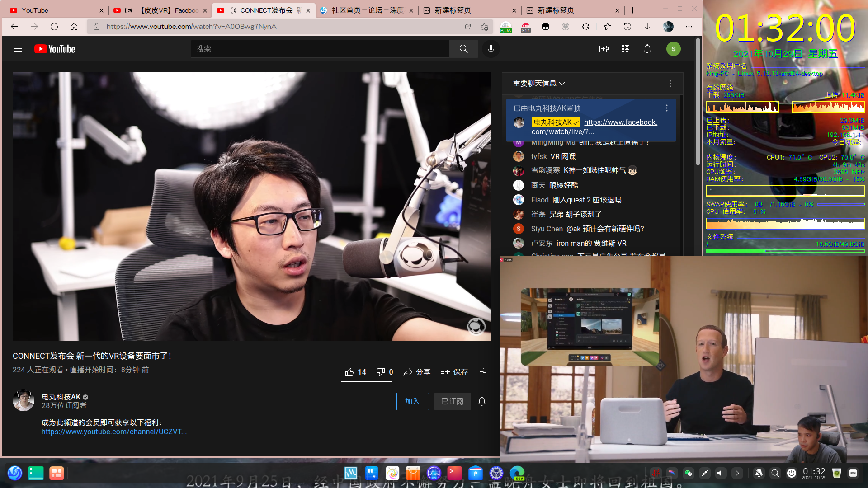
Task: Click the voice search microphone icon
Action: click(491, 49)
